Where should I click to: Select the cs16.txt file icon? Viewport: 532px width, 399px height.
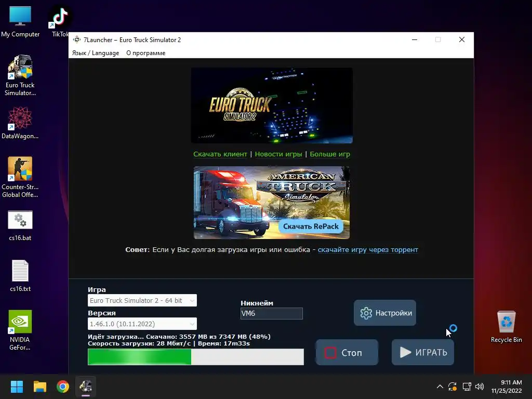tap(20, 275)
